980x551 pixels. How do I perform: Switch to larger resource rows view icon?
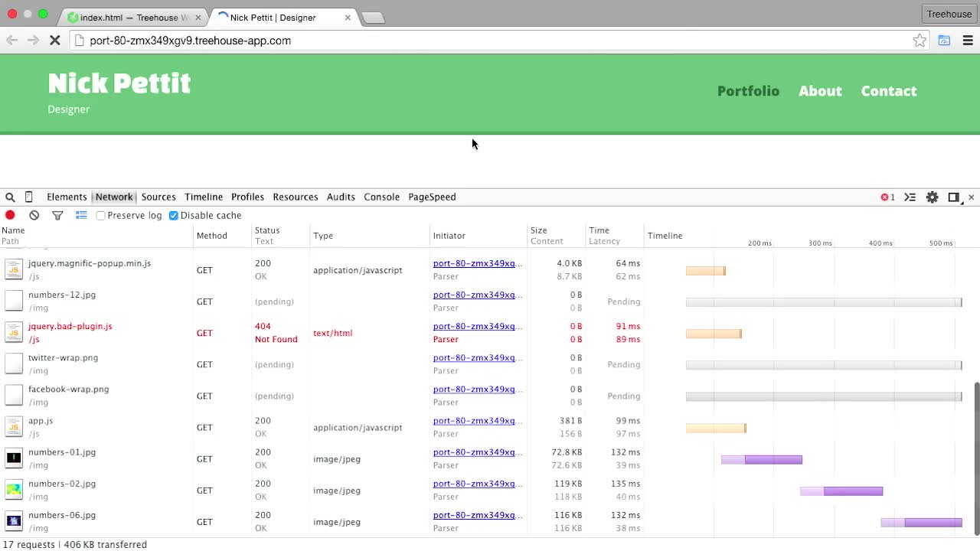coord(81,215)
